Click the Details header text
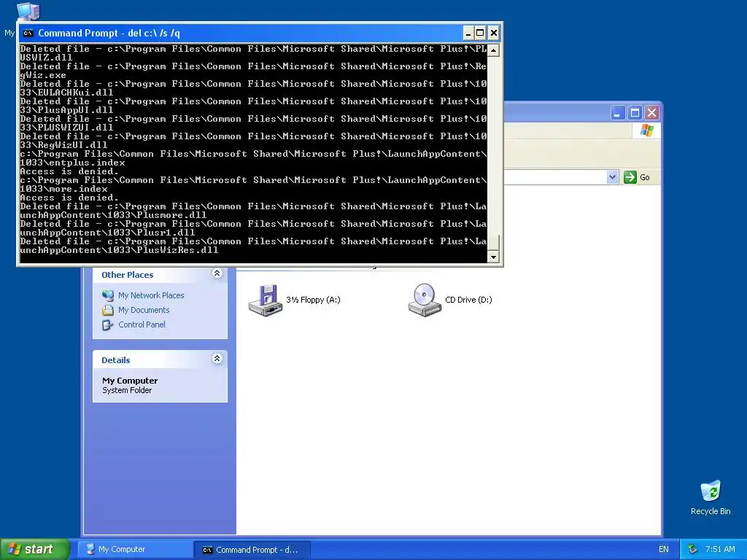The width and height of the screenshot is (747, 560). [x=116, y=360]
